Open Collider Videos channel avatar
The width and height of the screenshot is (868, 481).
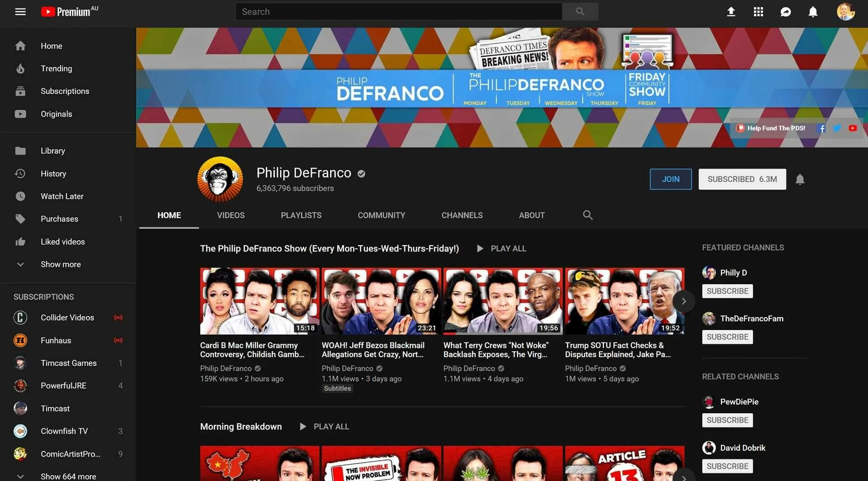tap(20, 318)
